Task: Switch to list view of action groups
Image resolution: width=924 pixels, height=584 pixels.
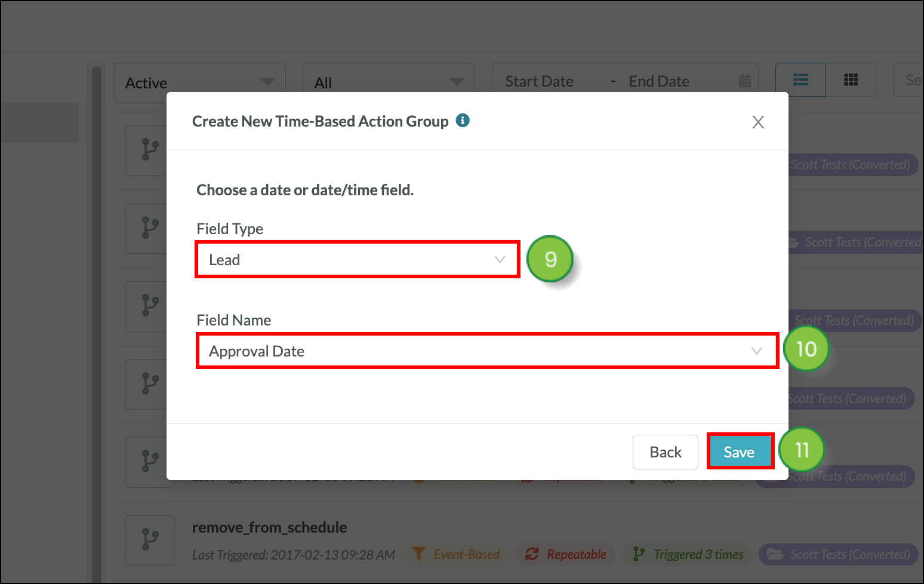Action: coord(800,79)
